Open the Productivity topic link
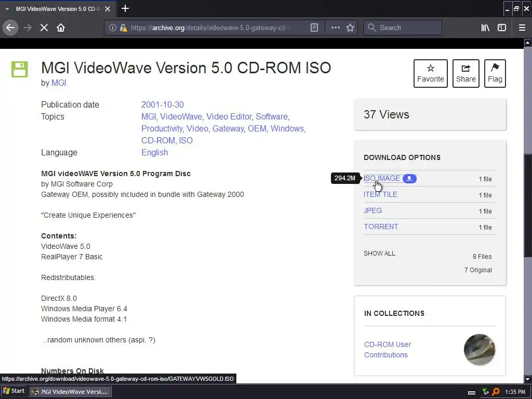This screenshot has width=532, height=399. [162, 129]
